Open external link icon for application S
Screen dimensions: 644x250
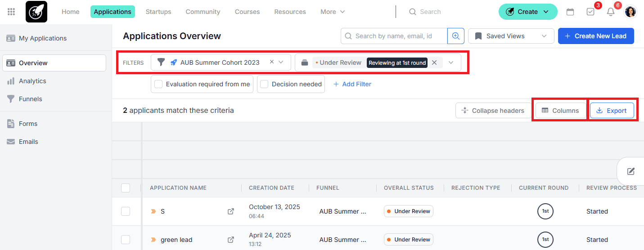pyautogui.click(x=231, y=211)
